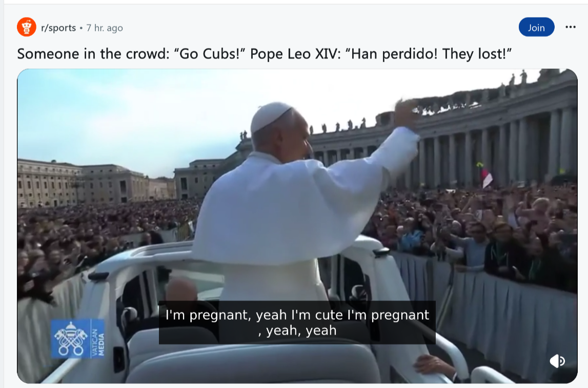Mute or unmute the video sound
The width and height of the screenshot is (588, 388).
coord(557,361)
